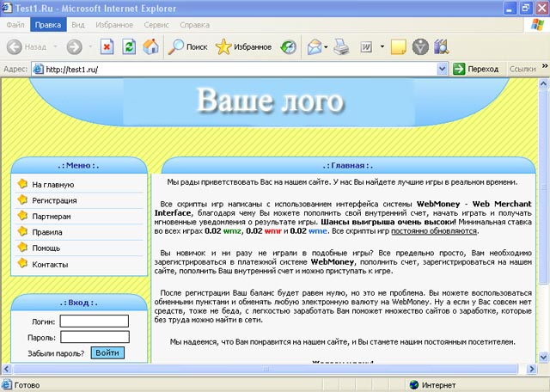Open the Вид menu
This screenshot has width=550, height=392.
(x=78, y=25)
